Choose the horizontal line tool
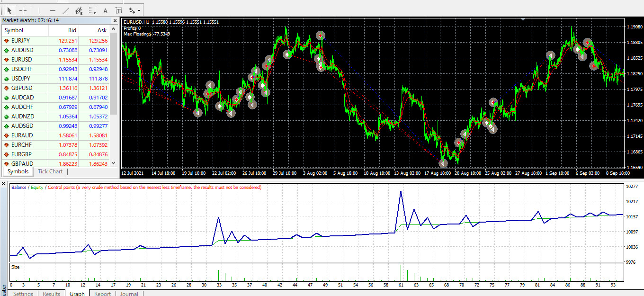 coord(52,10)
